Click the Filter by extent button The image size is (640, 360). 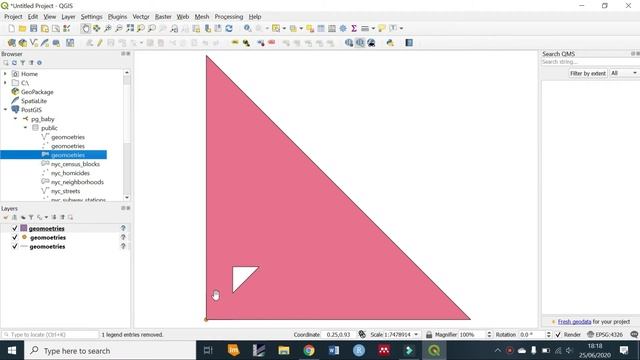pyautogui.click(x=588, y=73)
